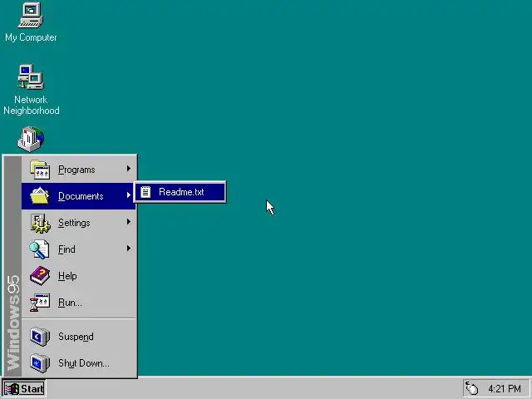Choose Run... from the Start menu
The image size is (532, 399).
(79, 303)
